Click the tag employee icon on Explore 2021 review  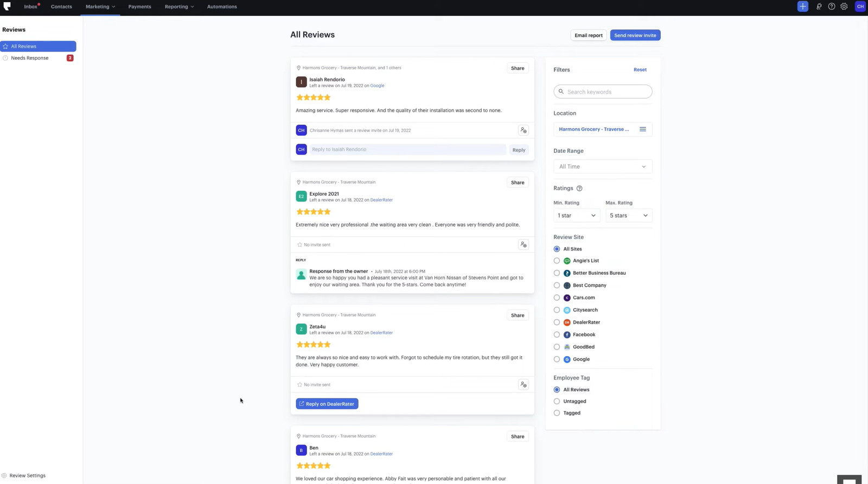(524, 245)
